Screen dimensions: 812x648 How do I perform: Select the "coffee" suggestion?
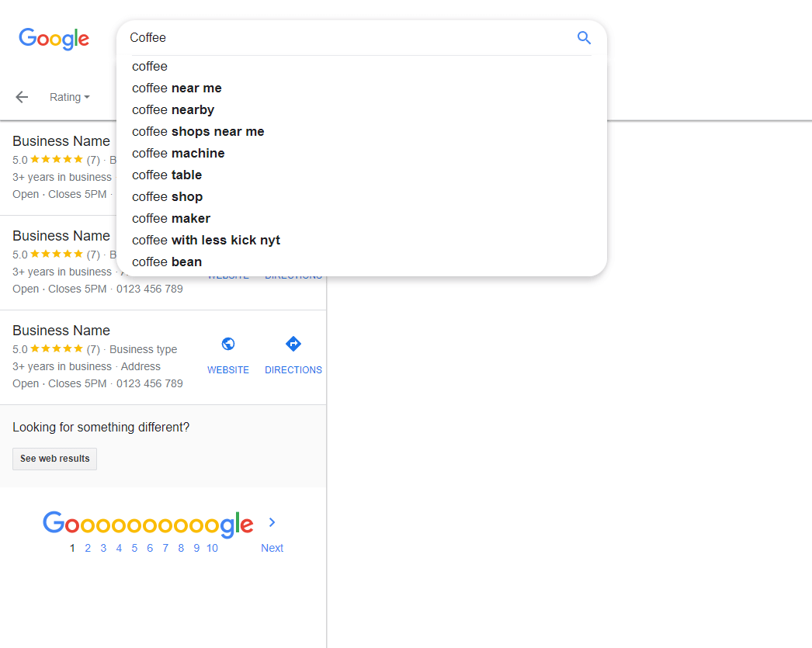click(362, 66)
